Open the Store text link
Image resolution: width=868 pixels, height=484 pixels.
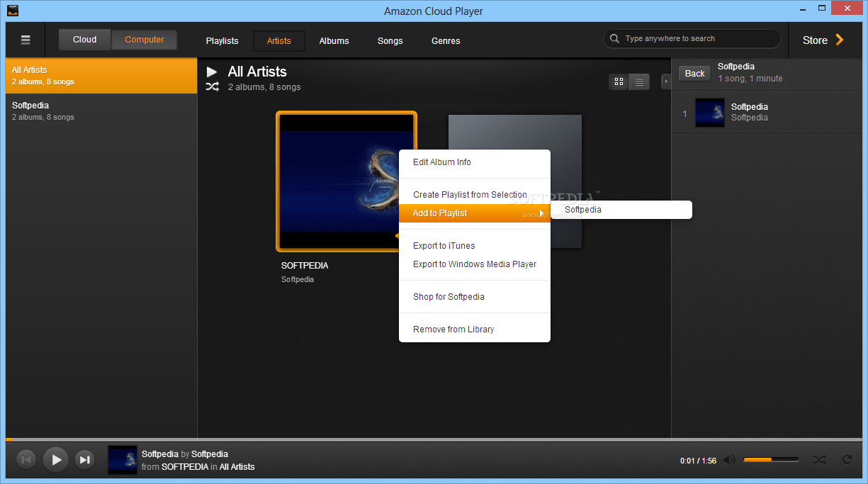click(815, 40)
